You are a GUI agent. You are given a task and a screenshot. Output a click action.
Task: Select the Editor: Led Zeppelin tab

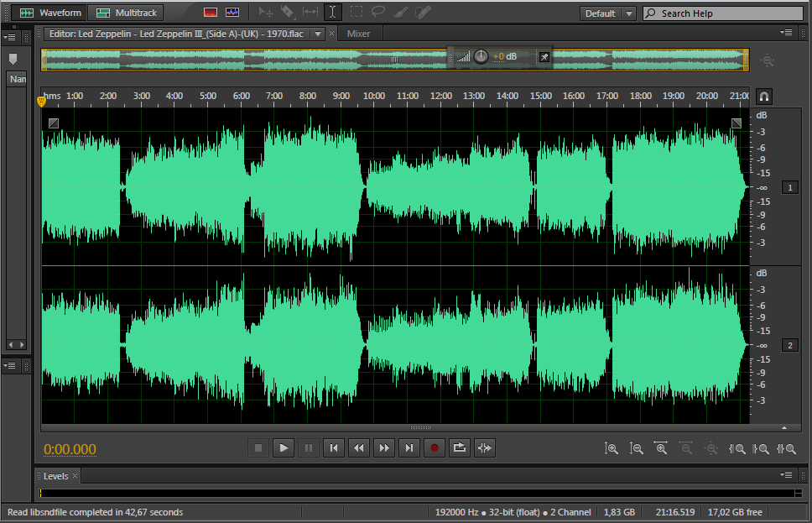click(x=177, y=34)
